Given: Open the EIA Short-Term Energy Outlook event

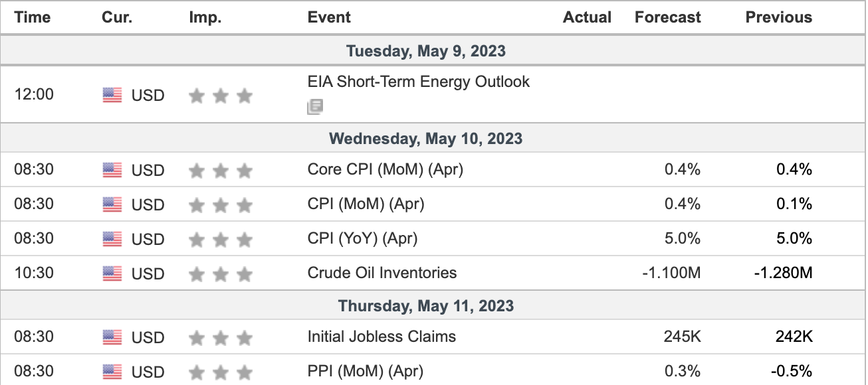Looking at the screenshot, I should tap(419, 82).
